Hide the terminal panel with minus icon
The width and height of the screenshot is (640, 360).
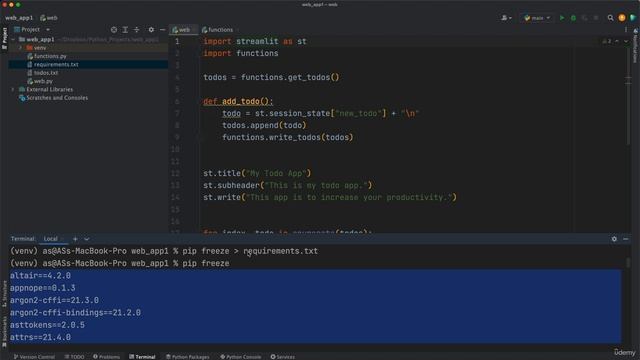pos(626,239)
